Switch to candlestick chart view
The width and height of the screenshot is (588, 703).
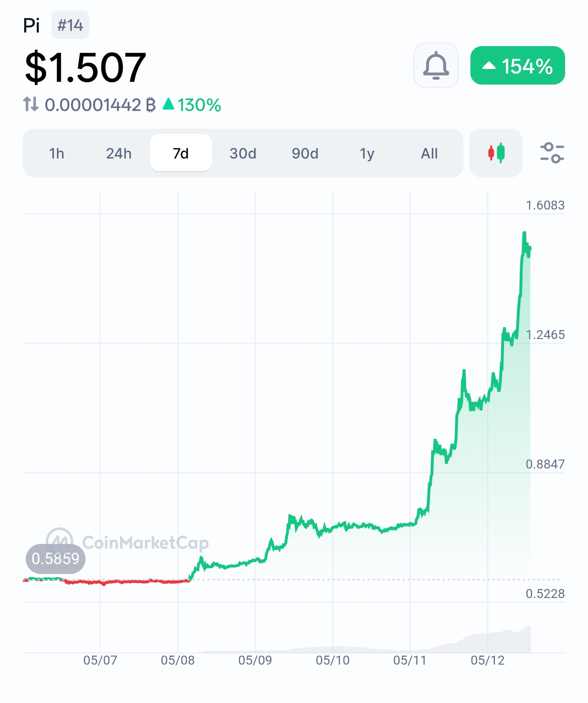pos(496,153)
